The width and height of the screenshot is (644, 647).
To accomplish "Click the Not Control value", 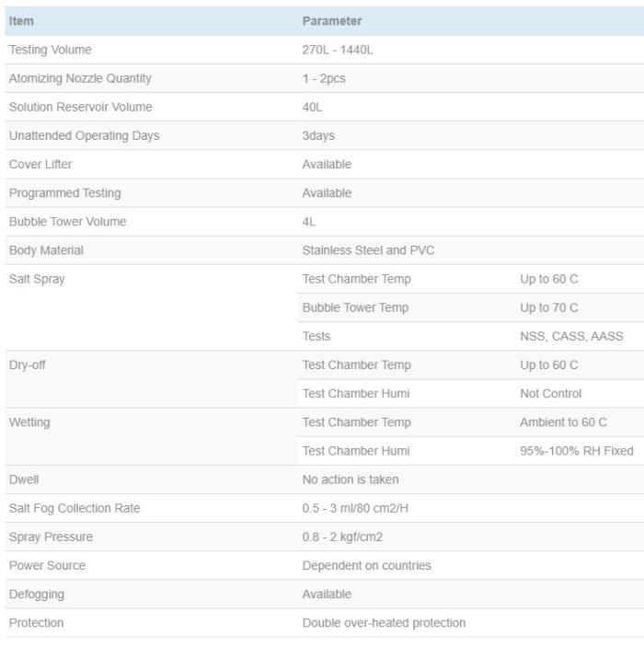I will tap(551, 393).
